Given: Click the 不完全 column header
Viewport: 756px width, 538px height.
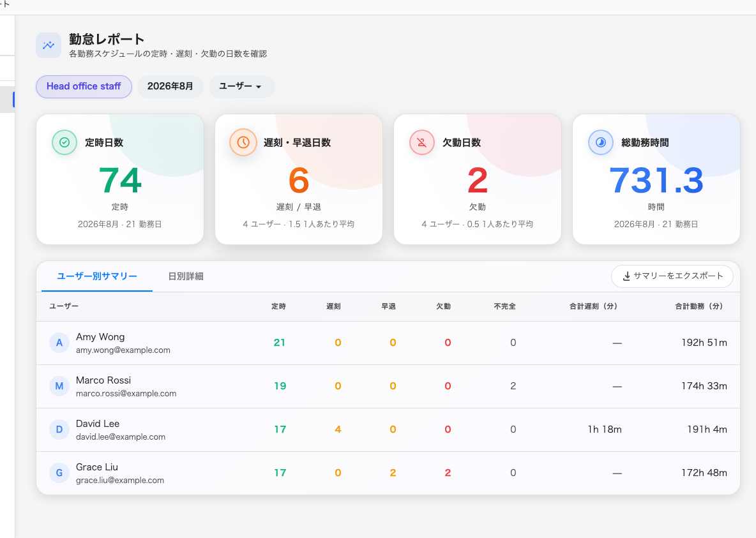Looking at the screenshot, I should click(505, 306).
